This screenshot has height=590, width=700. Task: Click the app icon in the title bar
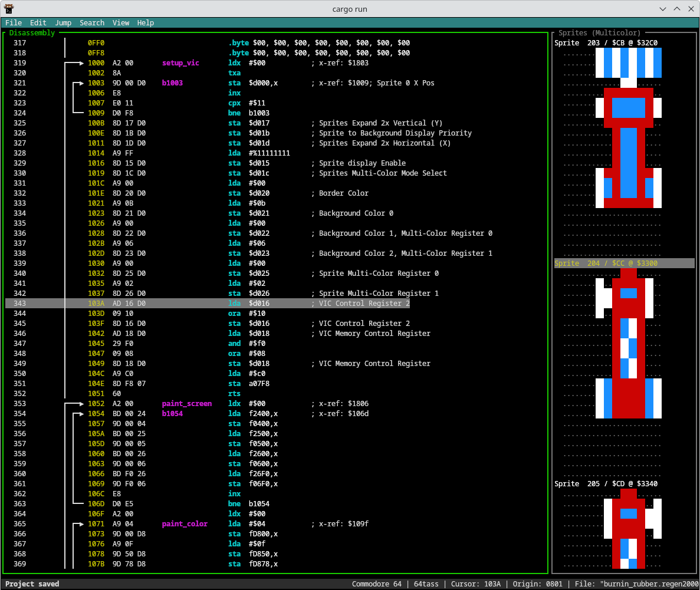(10, 8)
